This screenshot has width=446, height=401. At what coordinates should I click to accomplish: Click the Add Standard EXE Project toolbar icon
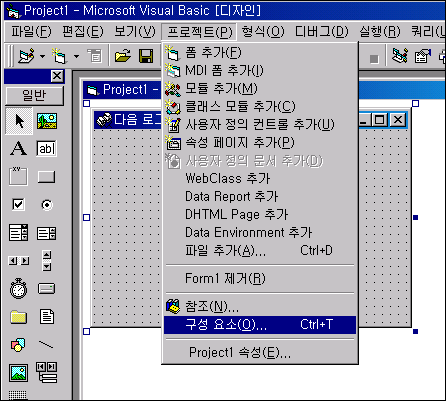[x=27, y=56]
